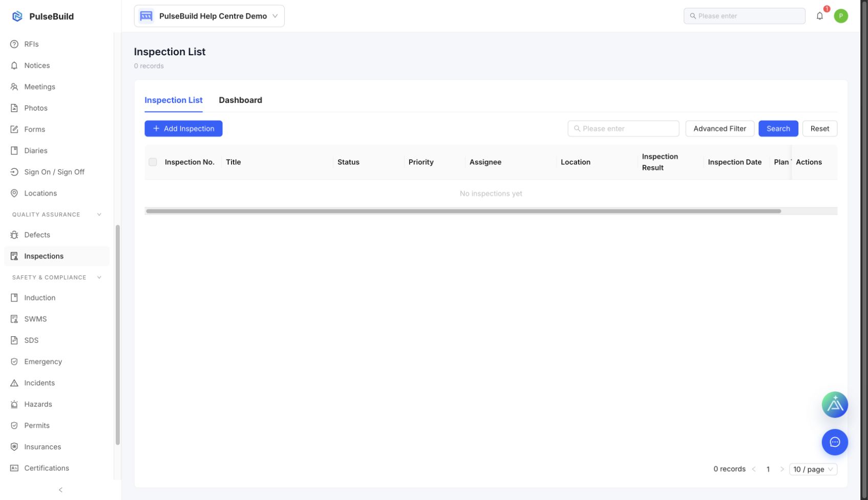Click the Defects bug icon

point(14,235)
